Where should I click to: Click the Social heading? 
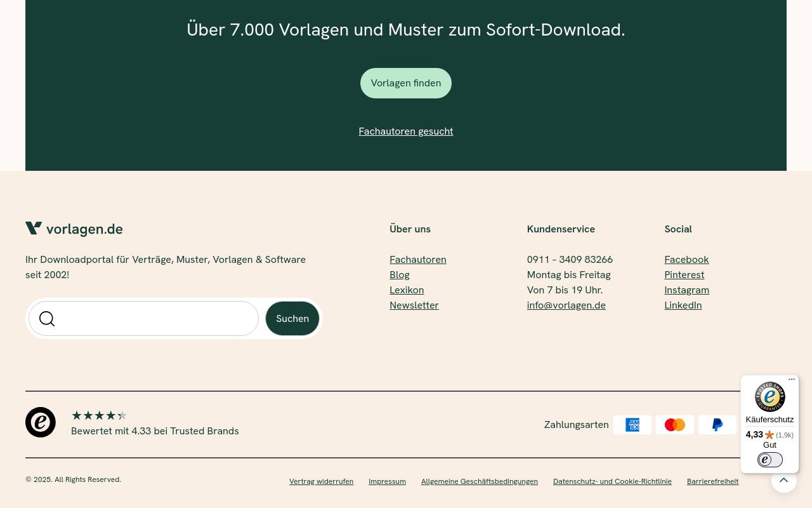(678, 229)
